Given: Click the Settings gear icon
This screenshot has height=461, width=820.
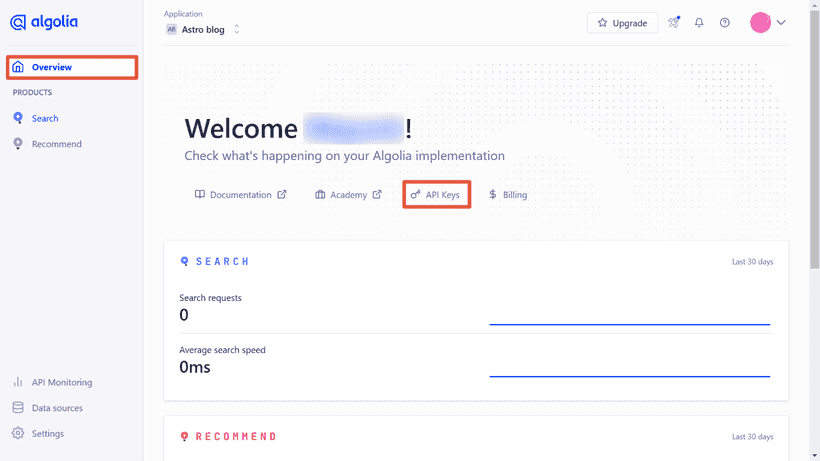Looking at the screenshot, I should point(18,433).
